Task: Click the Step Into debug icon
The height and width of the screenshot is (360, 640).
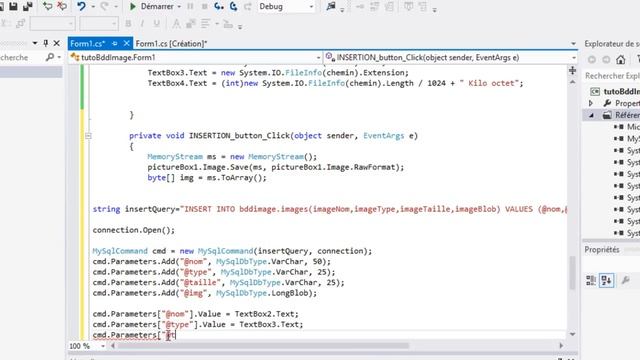Action: 219,6
